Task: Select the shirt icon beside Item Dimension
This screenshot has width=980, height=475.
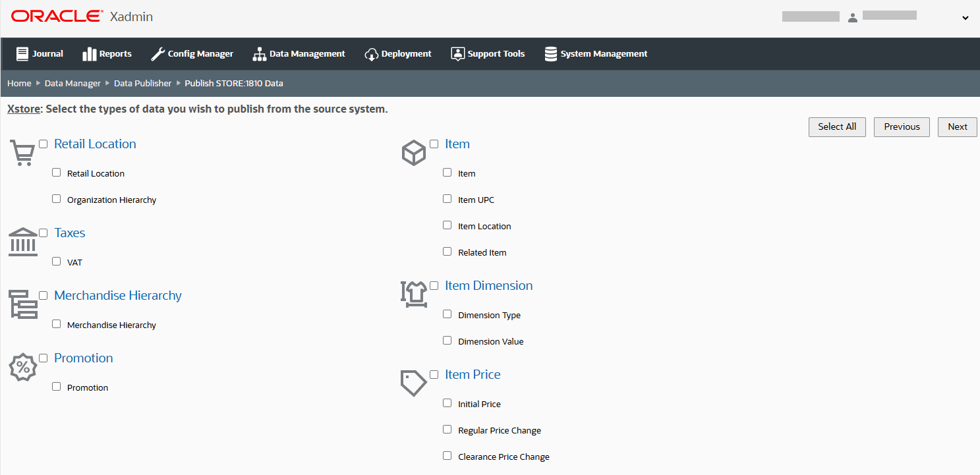Action: pyautogui.click(x=414, y=294)
